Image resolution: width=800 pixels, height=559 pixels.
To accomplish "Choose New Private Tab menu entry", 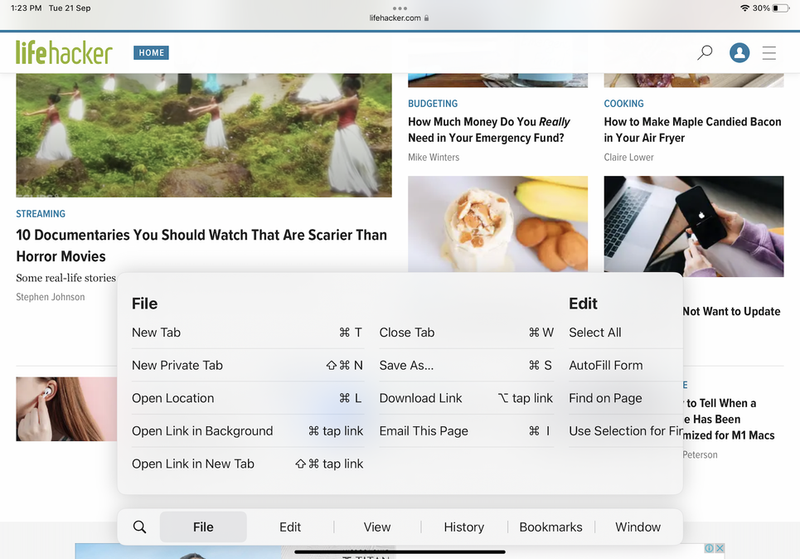I will coord(177,365).
